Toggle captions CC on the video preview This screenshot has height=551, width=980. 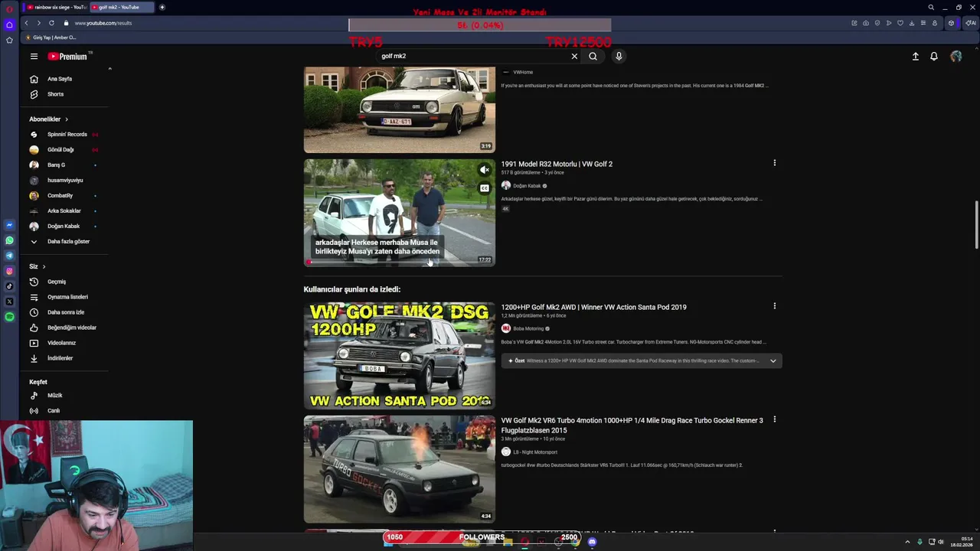(x=485, y=188)
